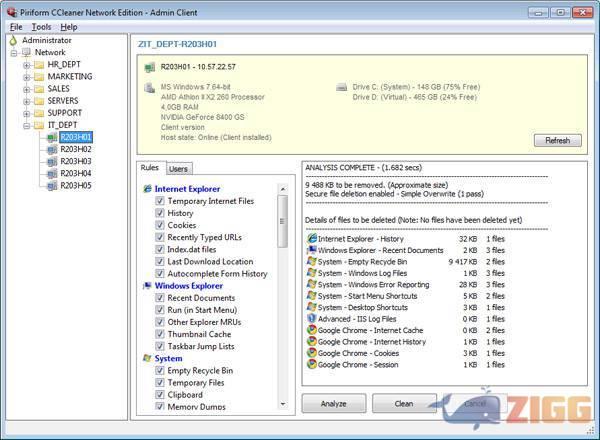The width and height of the screenshot is (600, 440).
Task: Click the Windows Explorer rules category icon
Action: point(147,286)
